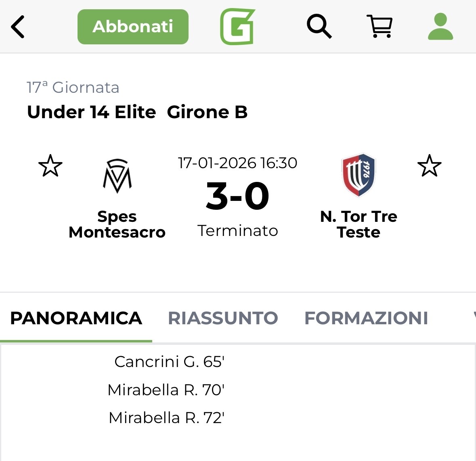Open the green G home logo

pyautogui.click(x=237, y=27)
